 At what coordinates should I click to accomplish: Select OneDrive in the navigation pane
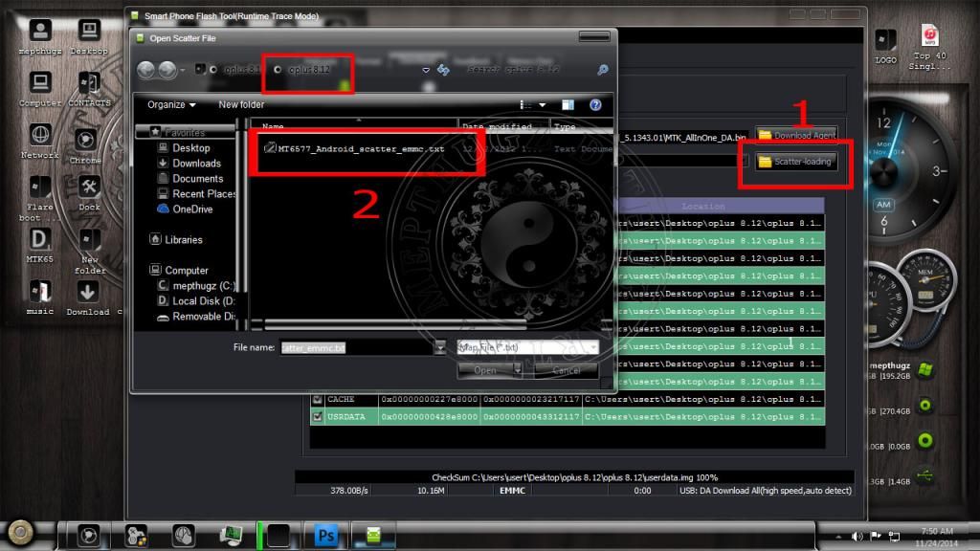coord(192,209)
